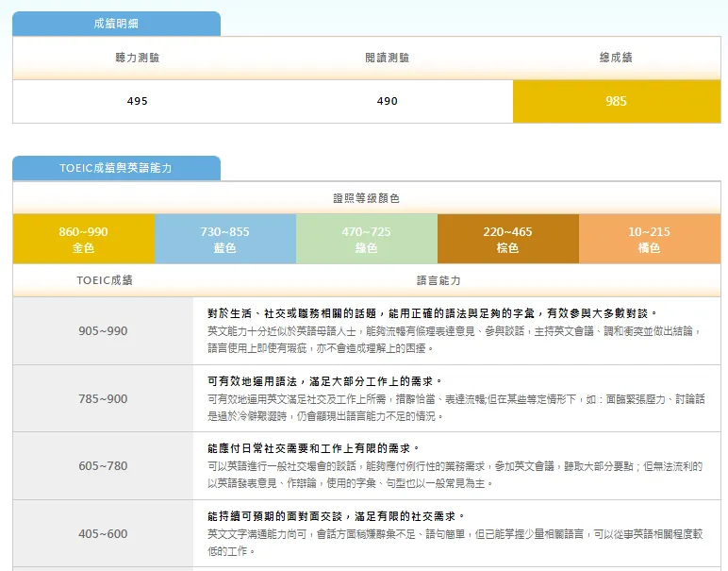728x571 pixels.
Task: Select the TOEIC成績與英語能力 tab header
Action: [x=116, y=168]
